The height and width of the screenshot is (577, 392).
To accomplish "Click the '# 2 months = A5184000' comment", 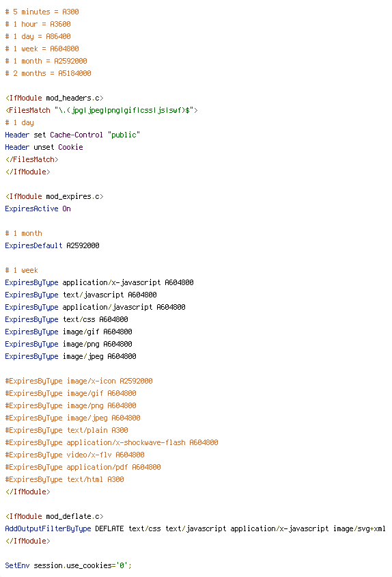I will tap(48, 73).
